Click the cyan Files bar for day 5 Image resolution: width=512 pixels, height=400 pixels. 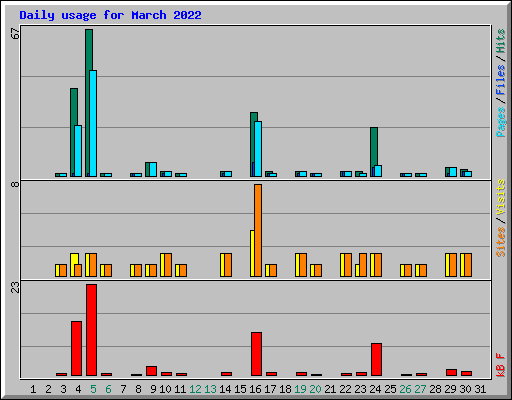[x=93, y=123]
